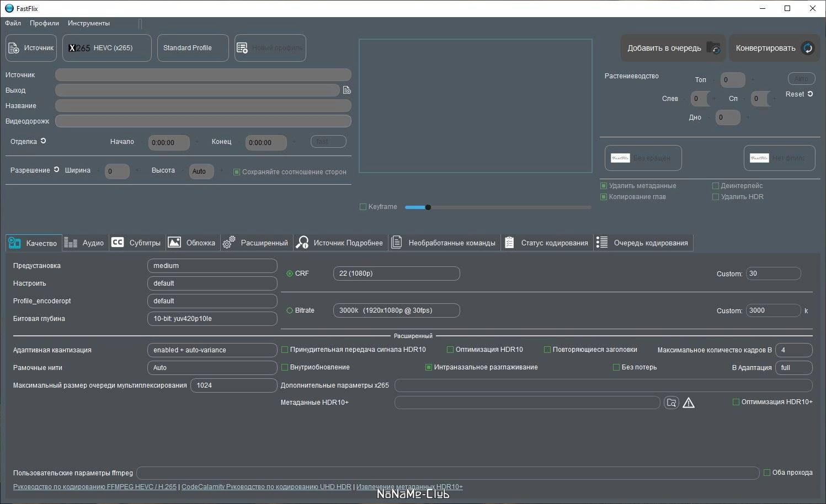
Task: Open the Адаптивная квантизация dropdown
Action: click(212, 350)
